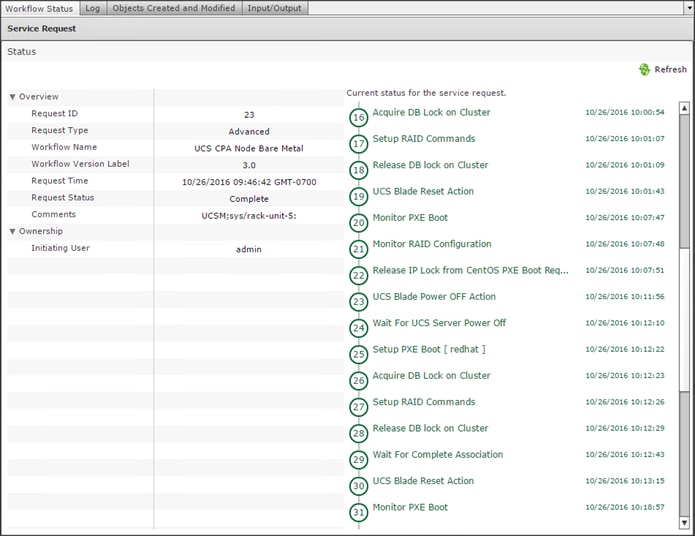Click the Request Type value Advanced
Viewport: 695px width, 536px height.
pyautogui.click(x=249, y=132)
